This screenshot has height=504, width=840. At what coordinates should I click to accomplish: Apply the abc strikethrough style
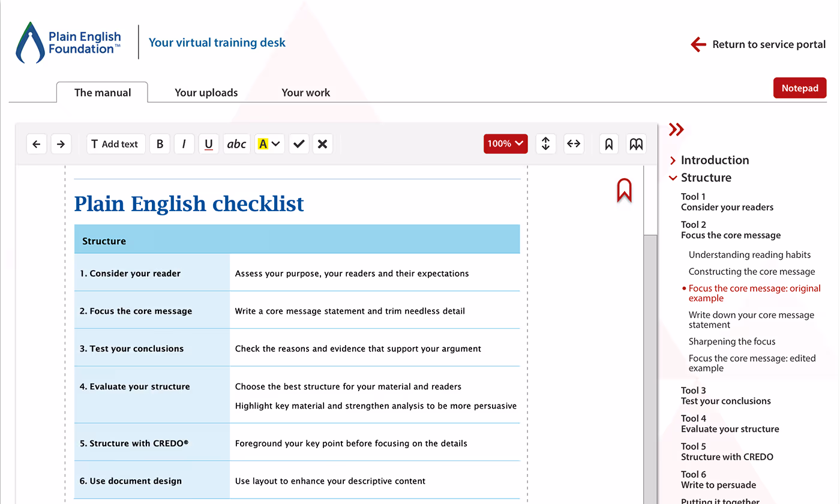(x=236, y=144)
